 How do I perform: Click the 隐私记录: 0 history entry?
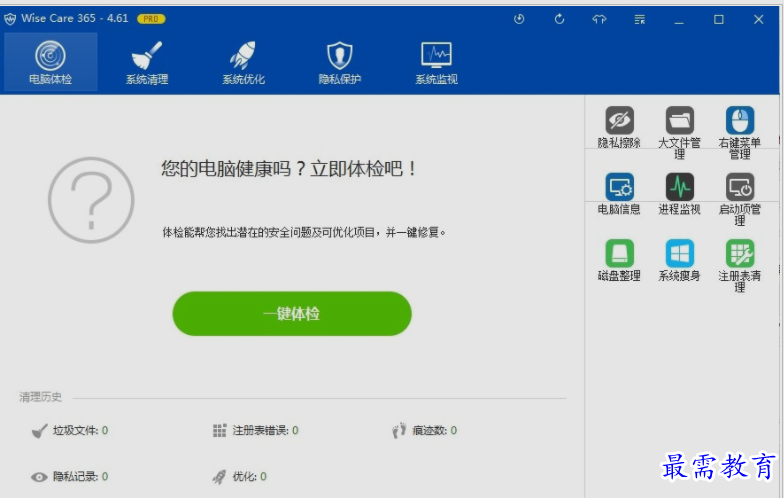click(70, 477)
